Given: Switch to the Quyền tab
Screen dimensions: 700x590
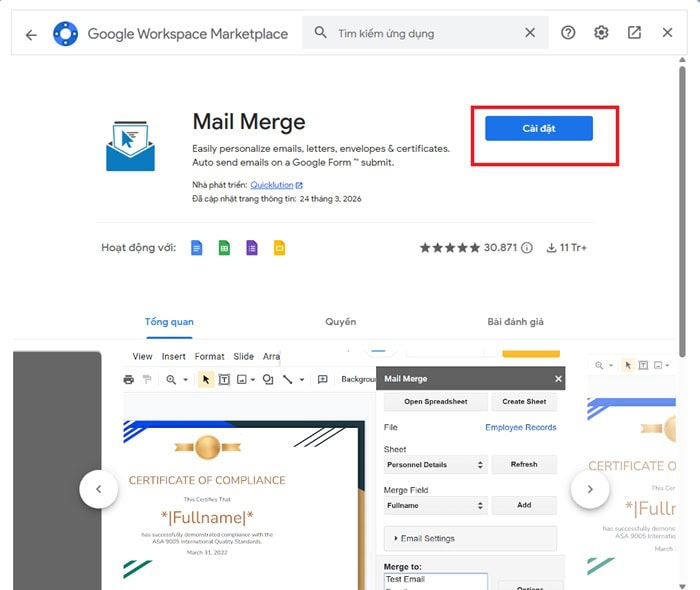Looking at the screenshot, I should tap(341, 322).
